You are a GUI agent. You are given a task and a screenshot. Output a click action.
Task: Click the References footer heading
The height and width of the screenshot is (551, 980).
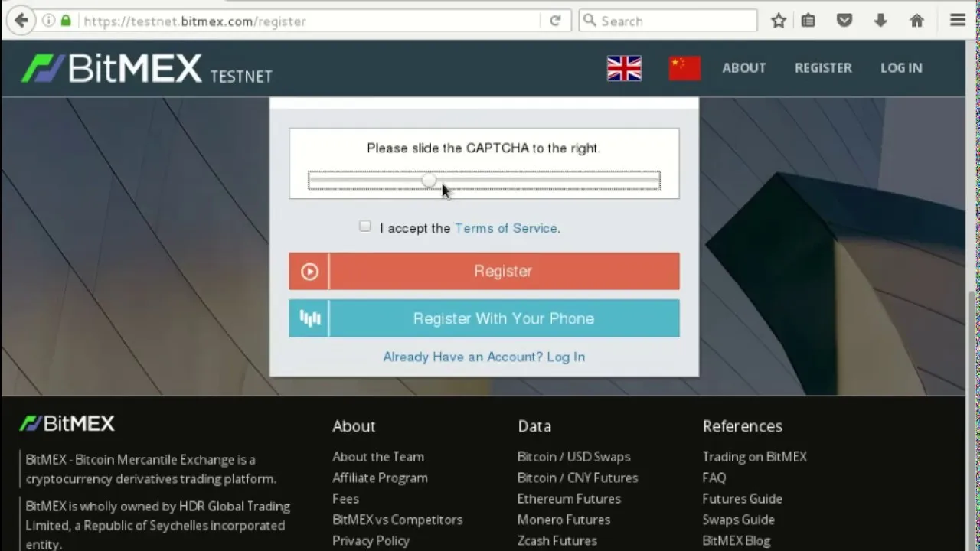[743, 426]
